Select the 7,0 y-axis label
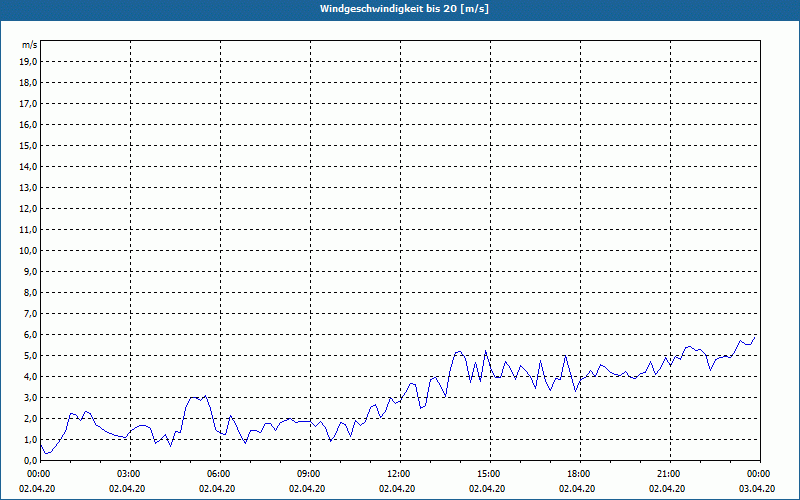Screen dimensions: 800x500 coord(31,314)
